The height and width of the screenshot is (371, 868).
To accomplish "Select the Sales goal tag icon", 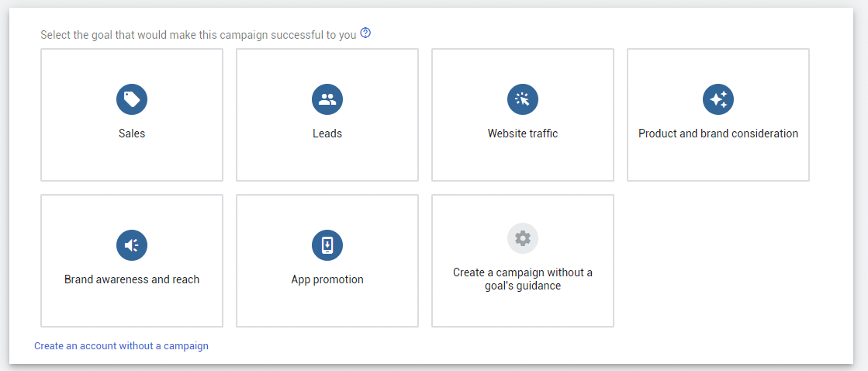I will coord(132,99).
